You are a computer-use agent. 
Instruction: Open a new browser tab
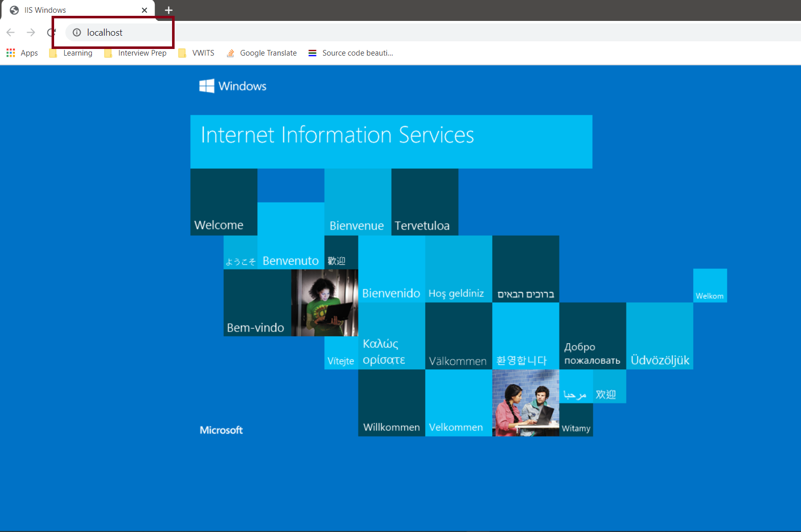(168, 10)
